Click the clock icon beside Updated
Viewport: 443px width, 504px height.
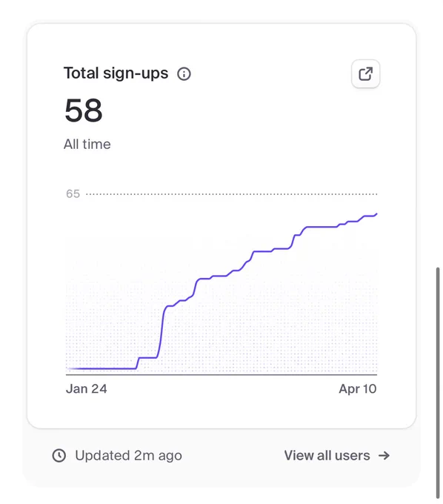(59, 456)
